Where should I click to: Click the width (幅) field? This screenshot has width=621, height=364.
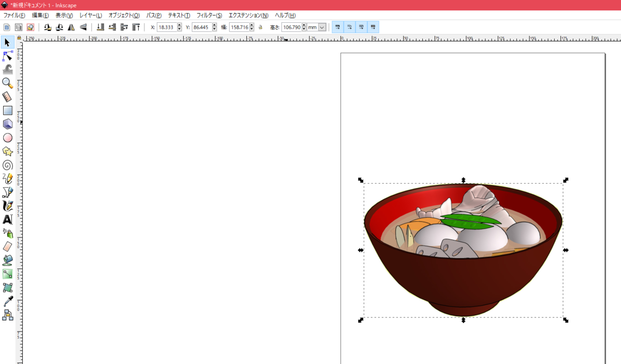(x=239, y=27)
